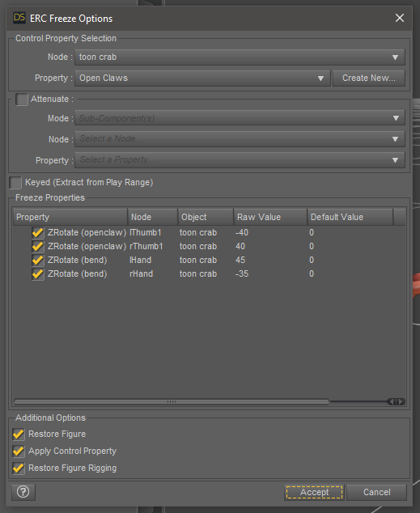
Task: Click the Create New... button
Action: tap(369, 78)
